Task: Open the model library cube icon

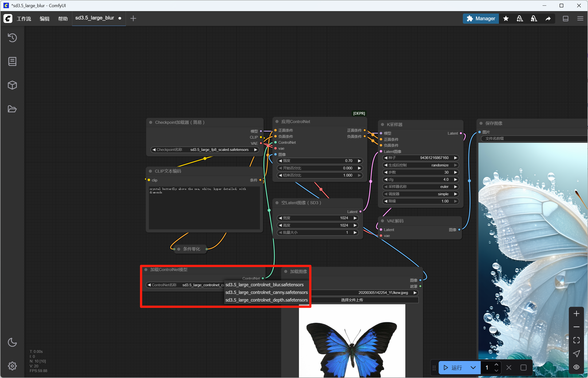Action: 12,85
